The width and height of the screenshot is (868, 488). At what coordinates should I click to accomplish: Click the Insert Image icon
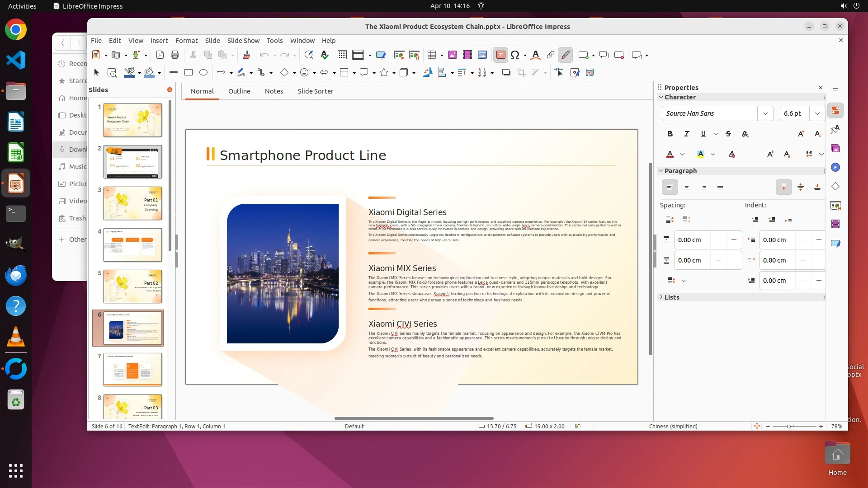coord(453,55)
